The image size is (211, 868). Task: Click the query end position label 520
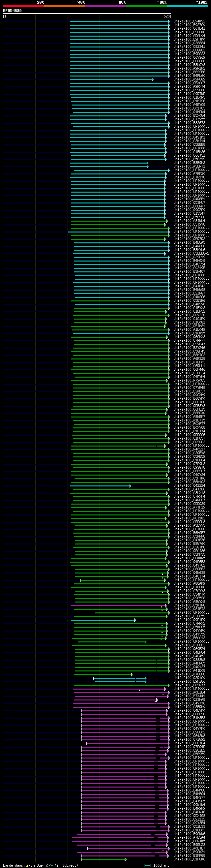point(166,16)
